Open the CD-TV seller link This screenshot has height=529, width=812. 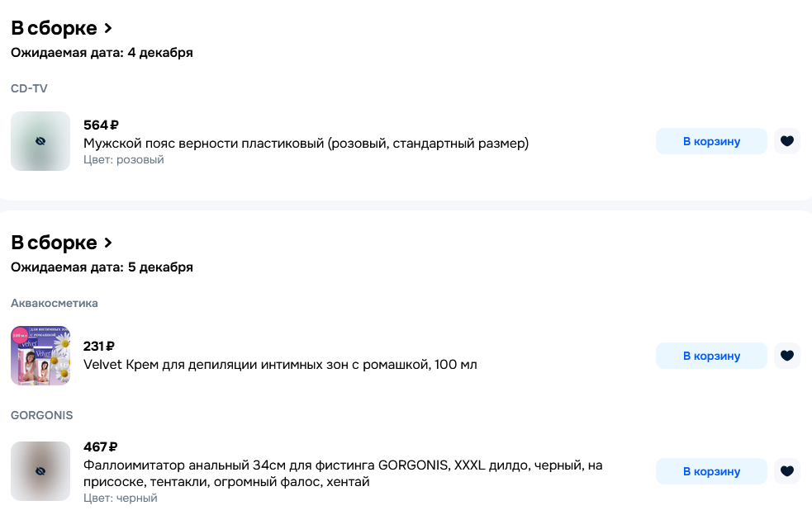pyautogui.click(x=29, y=88)
